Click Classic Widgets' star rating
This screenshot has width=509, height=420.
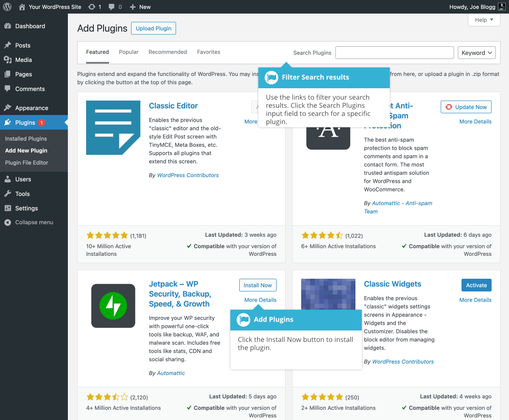pos(322,398)
